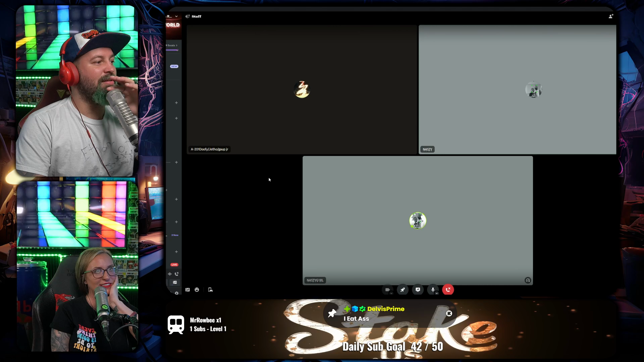Select the NASTYG1RL participant avatar
This screenshot has width=644, height=362.
click(418, 221)
